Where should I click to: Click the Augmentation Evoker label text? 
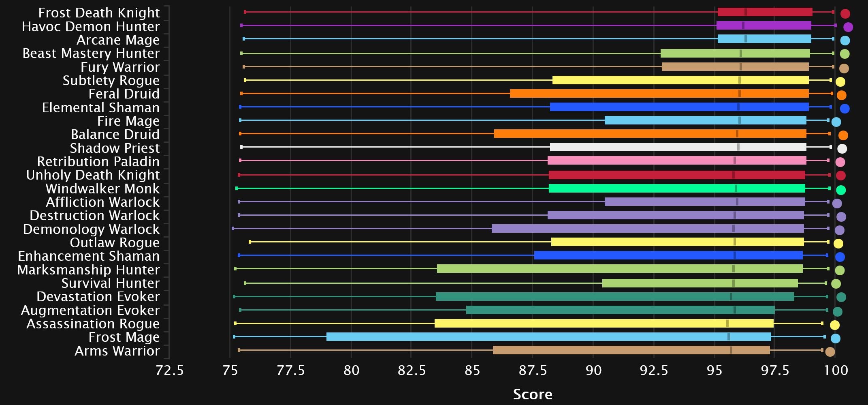[90, 311]
